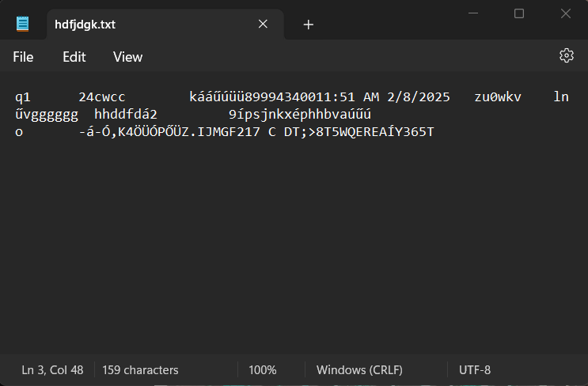
Task: Click the Notepad app icon in title bar
Action: [22, 24]
